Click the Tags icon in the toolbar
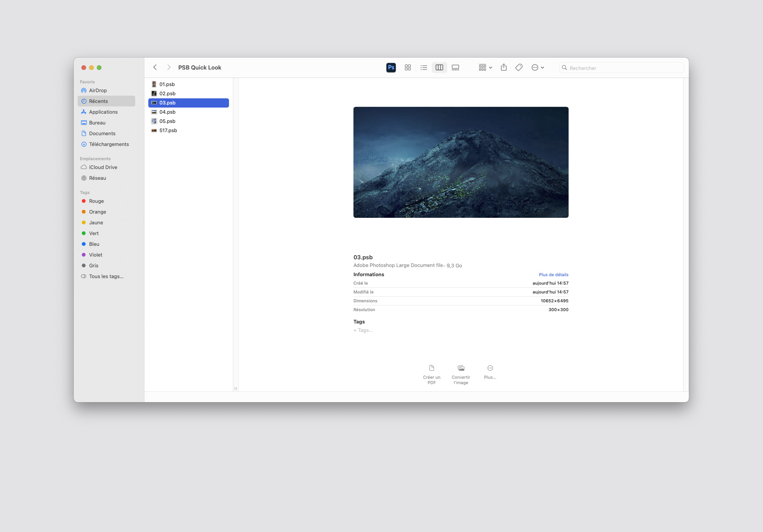 519,67
